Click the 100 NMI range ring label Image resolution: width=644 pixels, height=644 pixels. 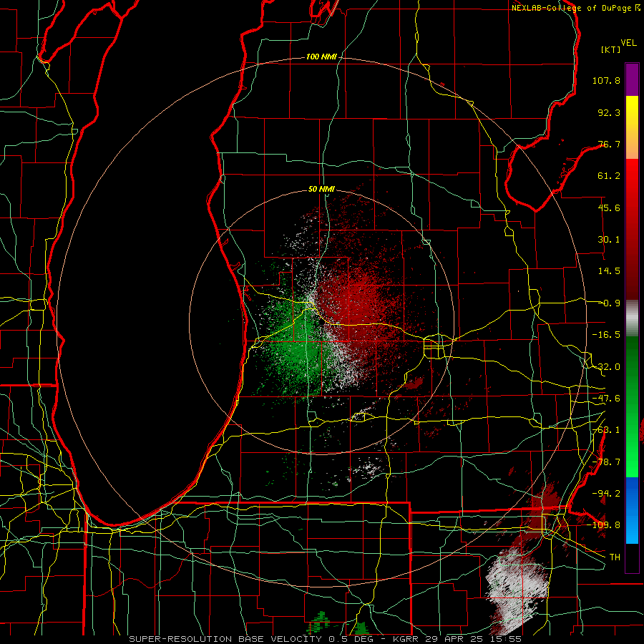pyautogui.click(x=321, y=57)
